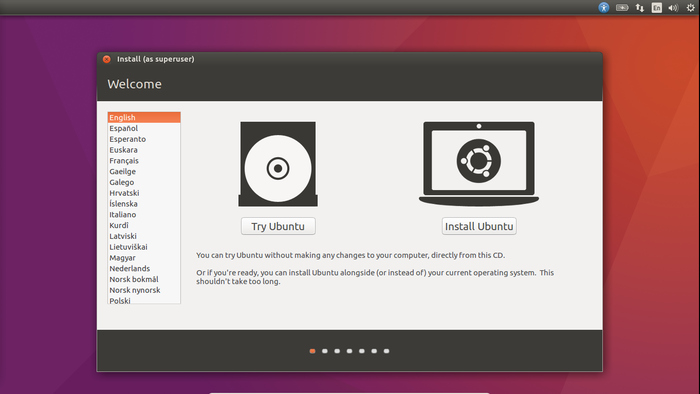700x394 pixels.
Task: Click the Try Ubuntu button
Action: tap(278, 226)
